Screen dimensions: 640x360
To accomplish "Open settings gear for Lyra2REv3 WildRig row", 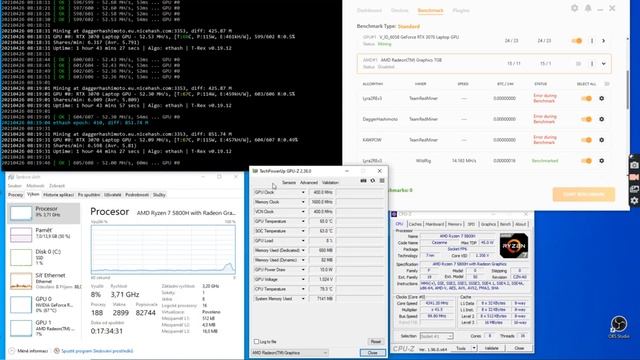I will tap(602, 161).
